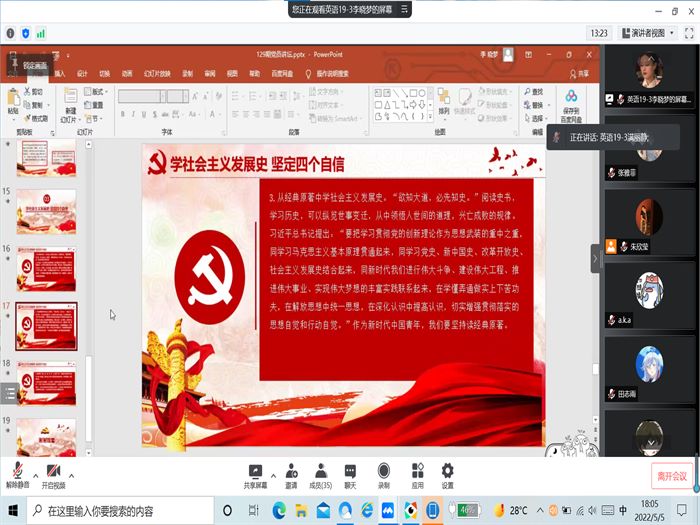Click the Leave Meeting (离开会议) button
The width and height of the screenshot is (700, 525).
click(672, 476)
